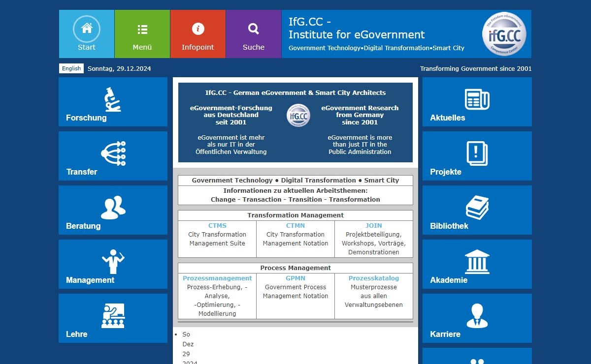Open Forschung tile microscope icon
Viewport: 591px width, 364px height.
click(x=113, y=99)
